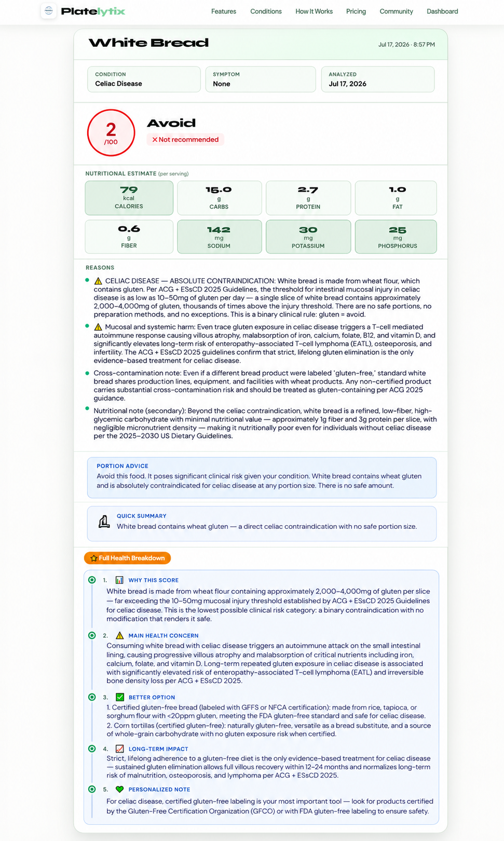Click the timeline marker for step 3
This screenshot has height=841, width=504.
[x=92, y=697]
